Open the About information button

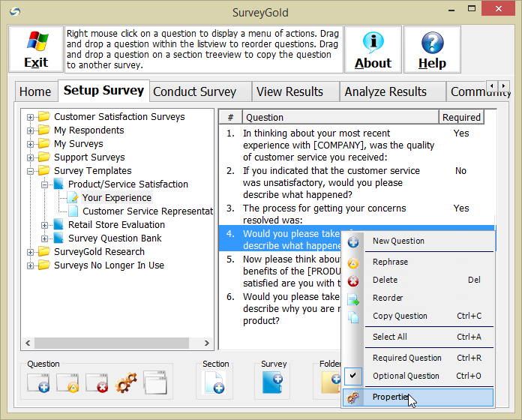pos(373,49)
